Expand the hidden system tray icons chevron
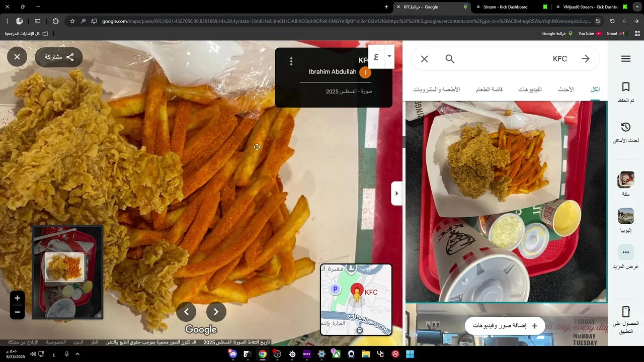The image size is (644, 362). coord(77,354)
